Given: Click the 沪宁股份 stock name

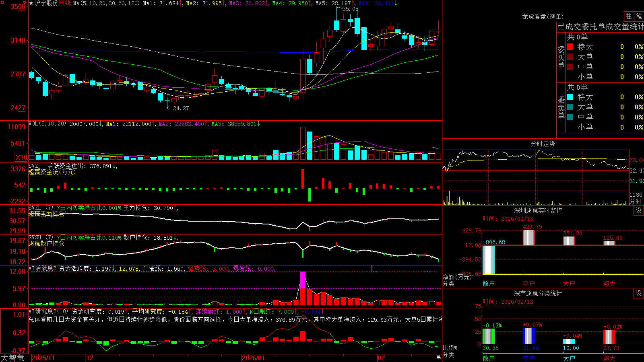Looking at the screenshot, I should pos(46,3).
